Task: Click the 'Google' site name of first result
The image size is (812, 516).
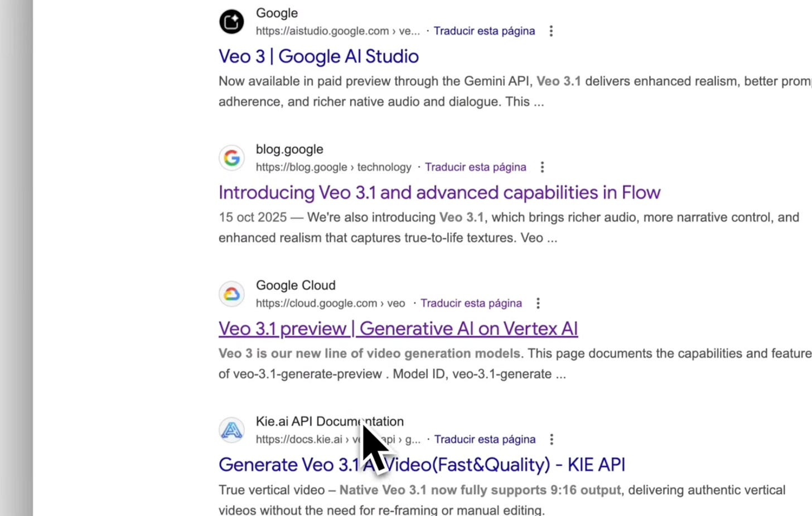Action: (x=277, y=13)
